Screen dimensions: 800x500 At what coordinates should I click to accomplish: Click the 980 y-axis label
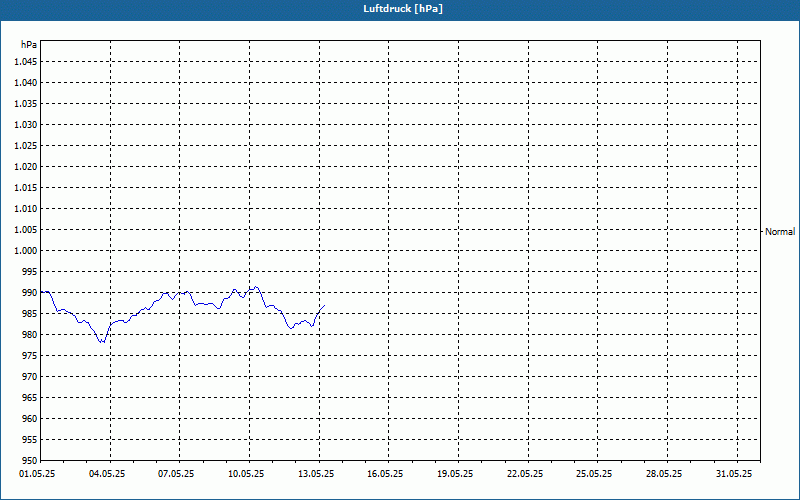pyautogui.click(x=30, y=335)
